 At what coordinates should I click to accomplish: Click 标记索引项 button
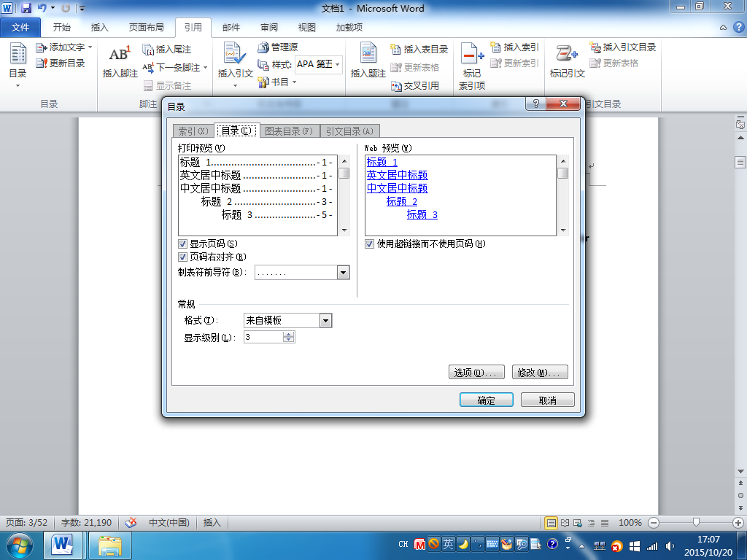click(472, 66)
